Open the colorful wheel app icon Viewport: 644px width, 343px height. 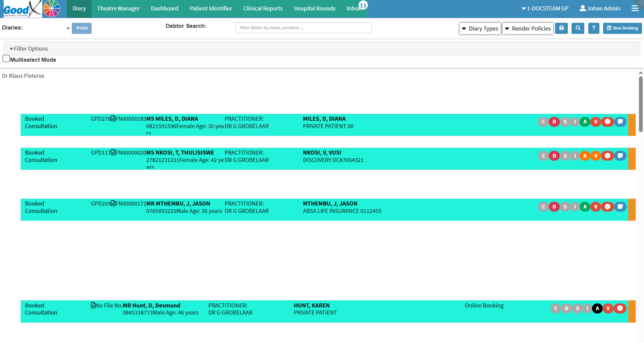point(52,9)
